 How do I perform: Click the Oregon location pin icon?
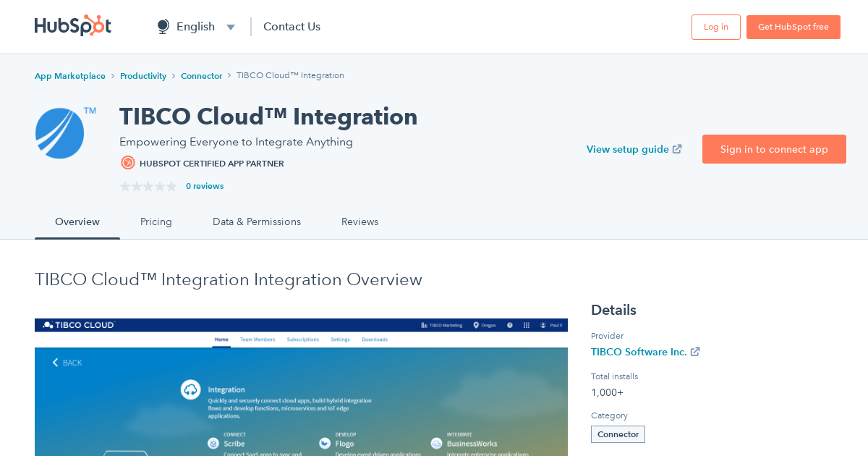pos(475,325)
